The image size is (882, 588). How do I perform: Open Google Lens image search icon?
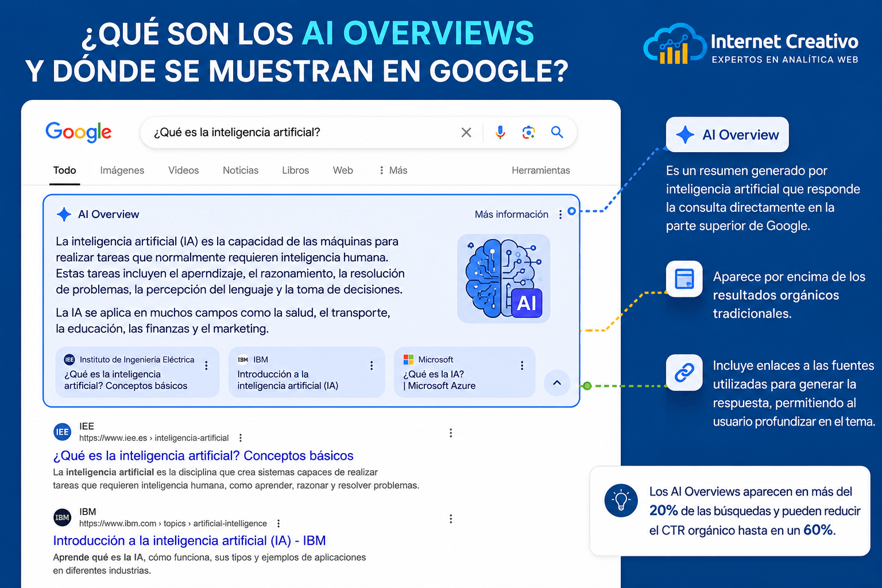[528, 133]
